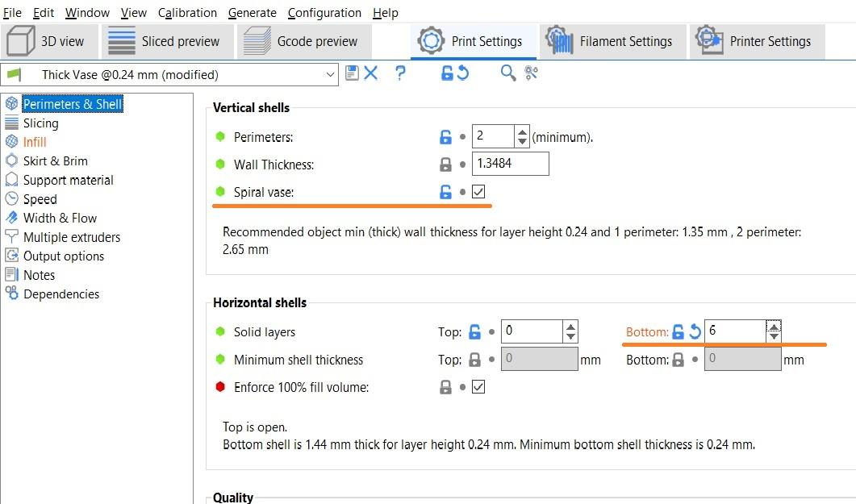The height and width of the screenshot is (504, 856).
Task: Click Enforce 100% fill volume lock icon
Action: pyautogui.click(x=445, y=387)
